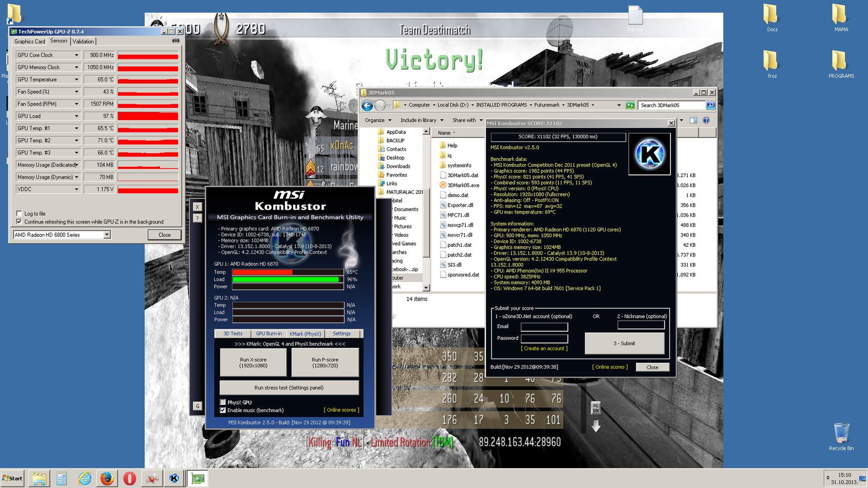This screenshot has height=488, width=868.
Task: Open GPU-Z taskbar icon
Action: tap(198, 479)
